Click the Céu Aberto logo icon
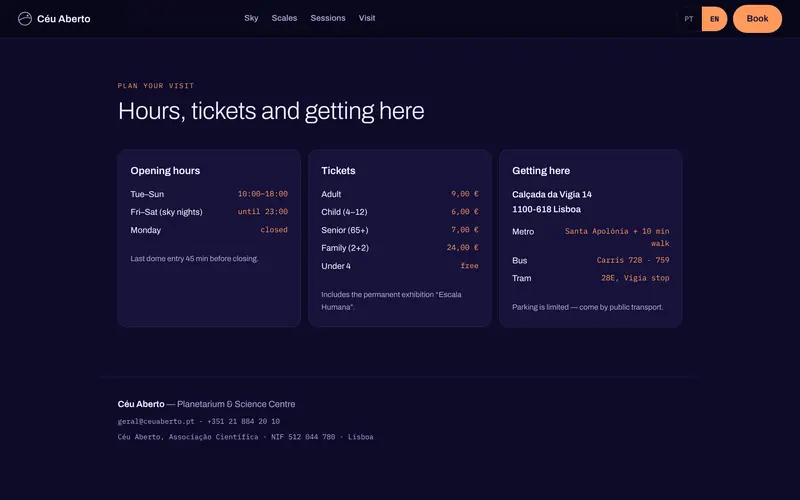 24,19
